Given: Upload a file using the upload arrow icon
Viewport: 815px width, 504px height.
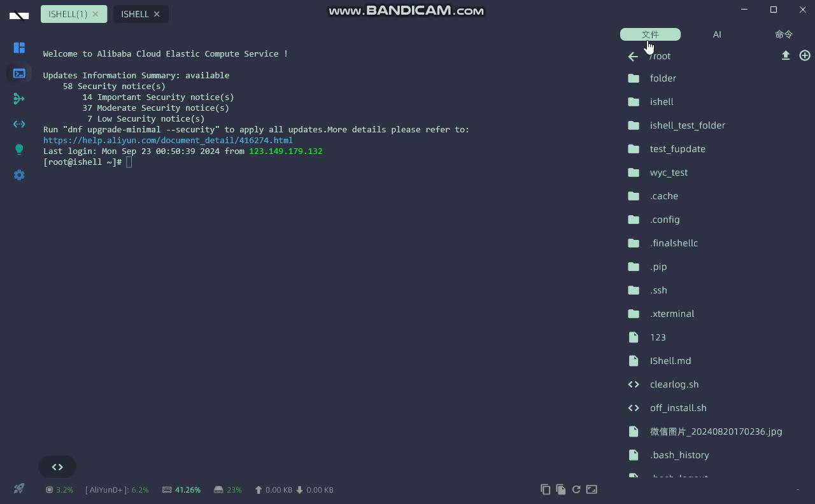Looking at the screenshot, I should click(x=786, y=55).
